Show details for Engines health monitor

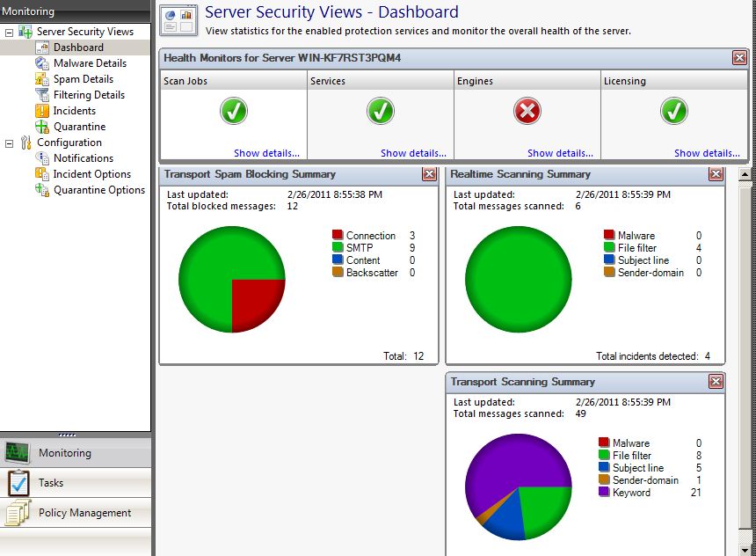[x=560, y=153]
